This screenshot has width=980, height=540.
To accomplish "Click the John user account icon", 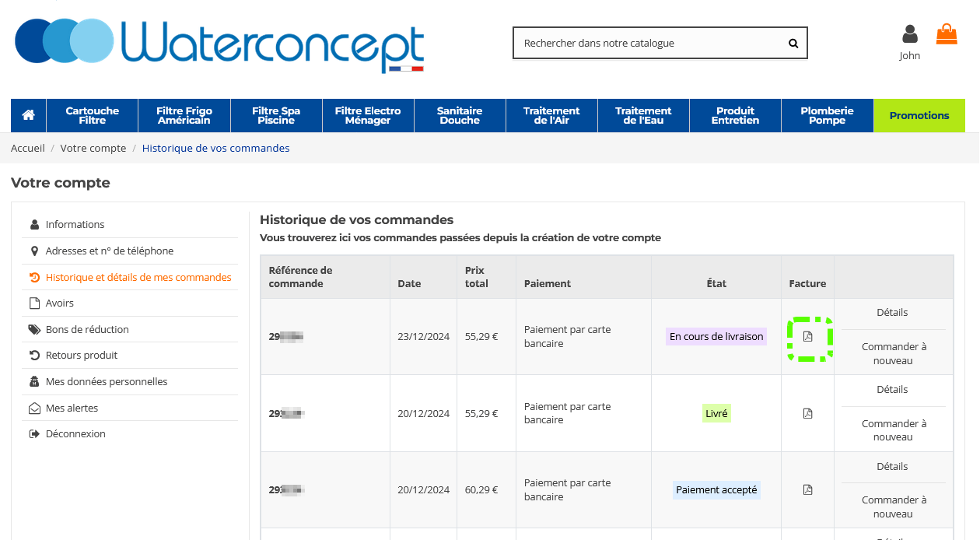I will pyautogui.click(x=909, y=35).
